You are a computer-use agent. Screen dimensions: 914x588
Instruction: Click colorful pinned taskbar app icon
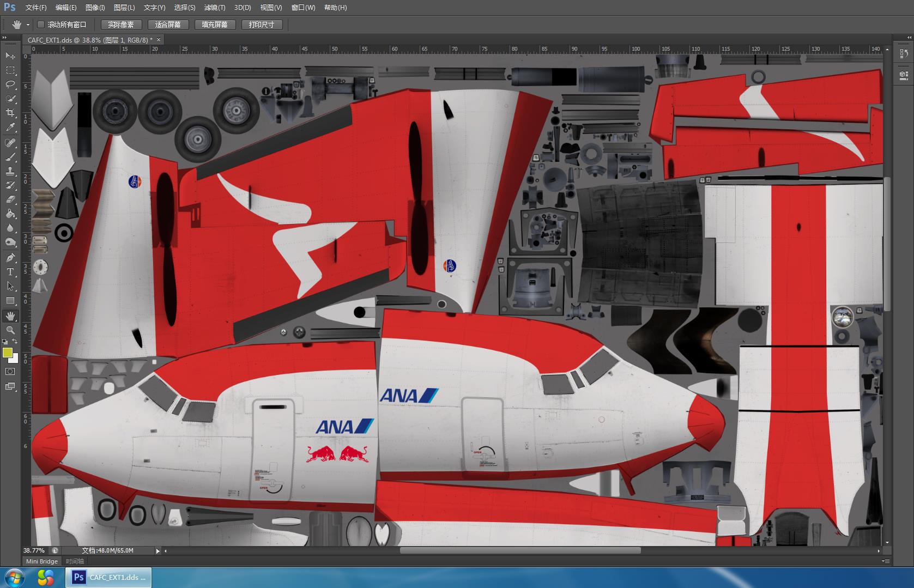pos(46,577)
